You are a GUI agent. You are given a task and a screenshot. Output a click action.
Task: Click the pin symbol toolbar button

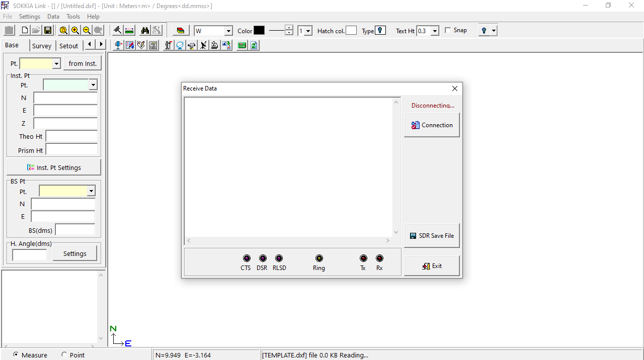pyautogui.click(x=484, y=31)
